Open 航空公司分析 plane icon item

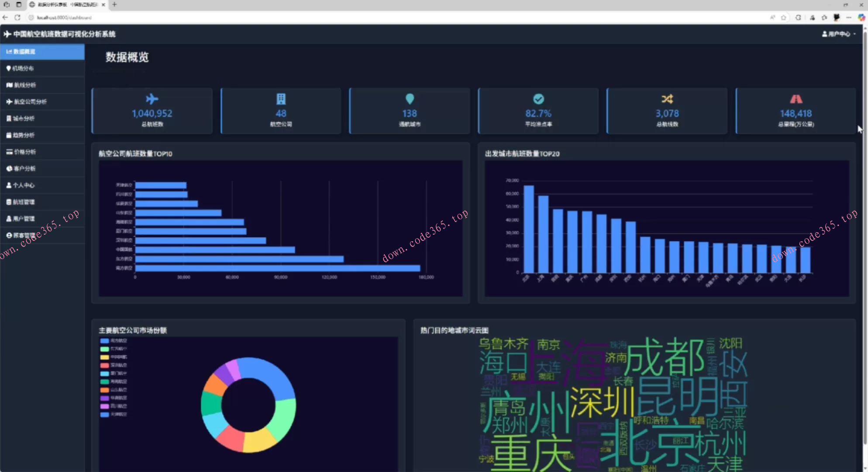point(29,101)
